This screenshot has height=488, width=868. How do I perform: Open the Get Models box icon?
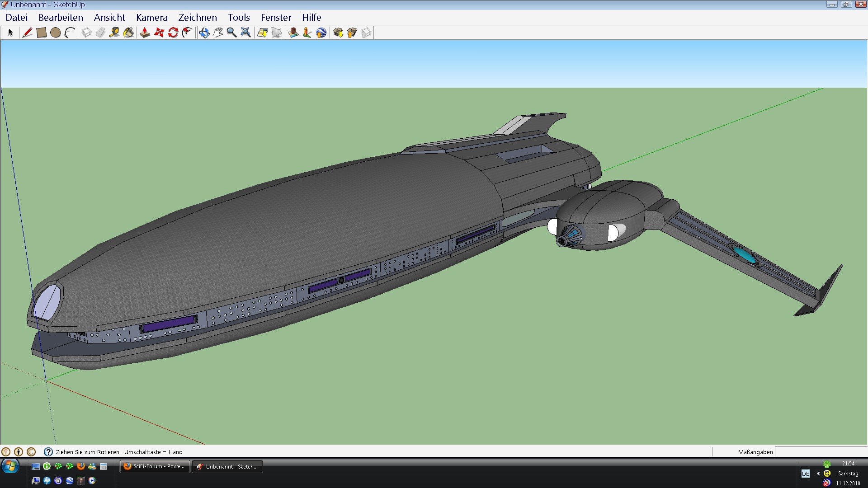[x=338, y=33]
